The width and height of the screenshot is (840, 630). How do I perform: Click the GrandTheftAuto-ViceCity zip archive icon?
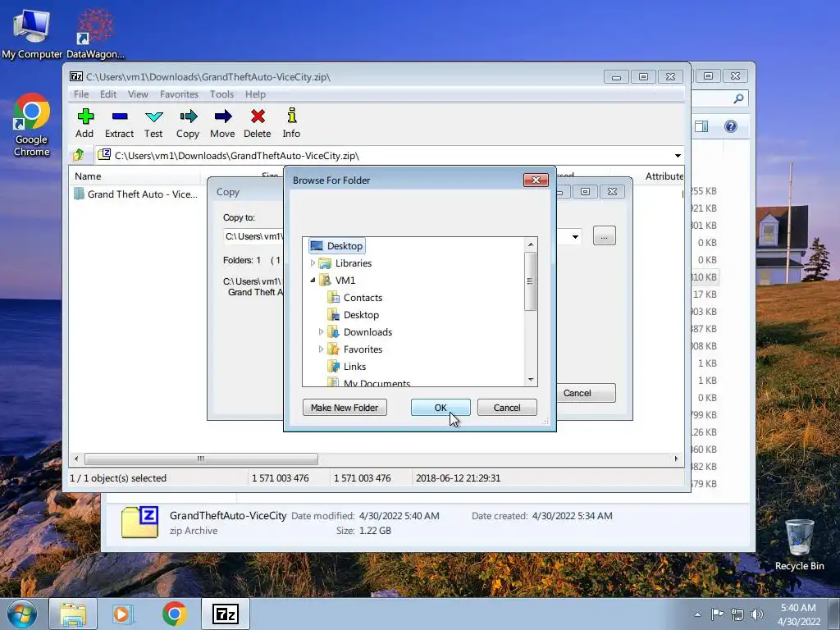pos(139,523)
